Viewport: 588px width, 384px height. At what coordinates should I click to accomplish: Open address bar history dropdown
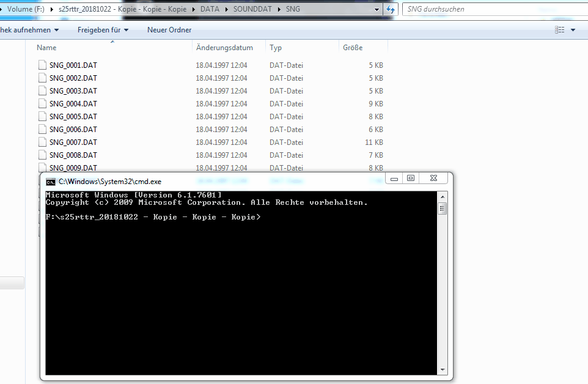tap(377, 10)
